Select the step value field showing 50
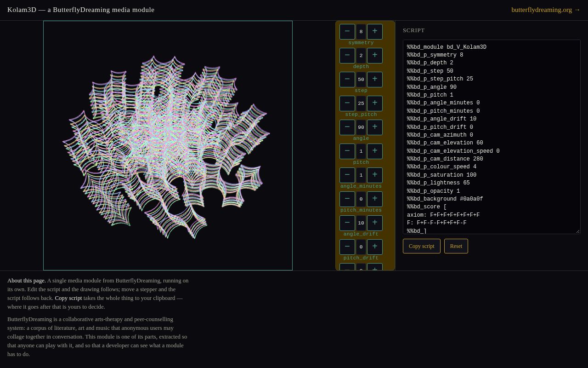588x368 pixels. point(361,80)
